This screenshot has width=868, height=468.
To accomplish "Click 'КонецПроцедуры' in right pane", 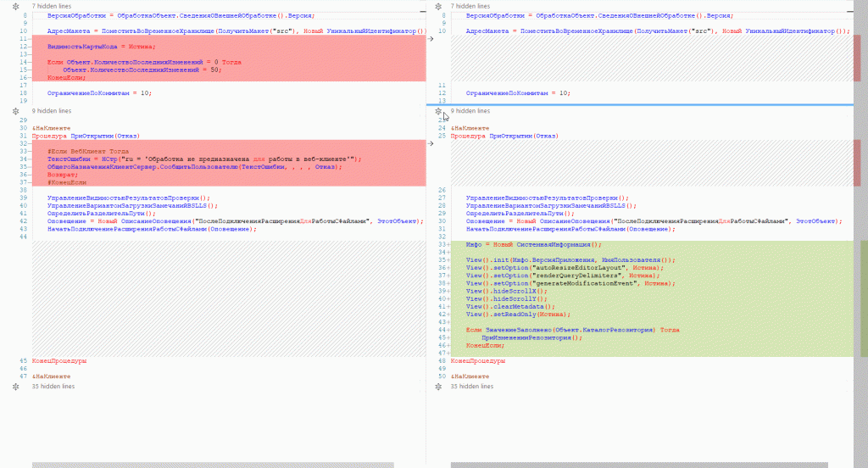I will point(478,360).
